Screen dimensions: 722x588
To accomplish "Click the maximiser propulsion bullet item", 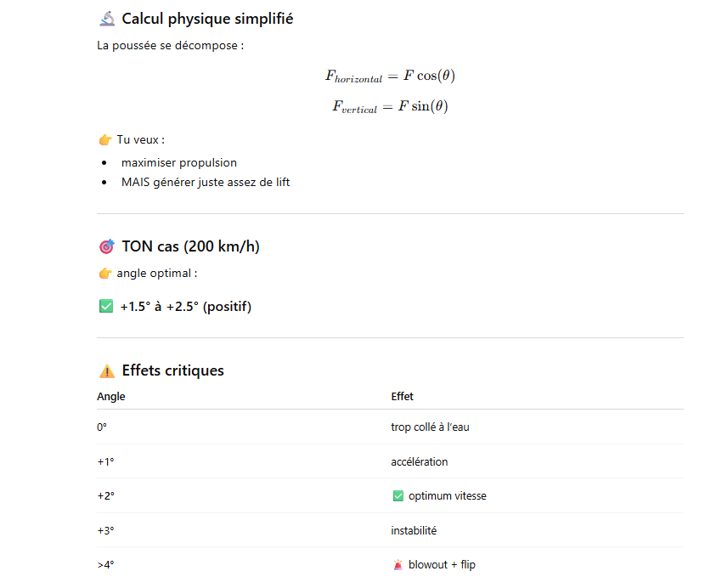I will pyautogui.click(x=178, y=162).
